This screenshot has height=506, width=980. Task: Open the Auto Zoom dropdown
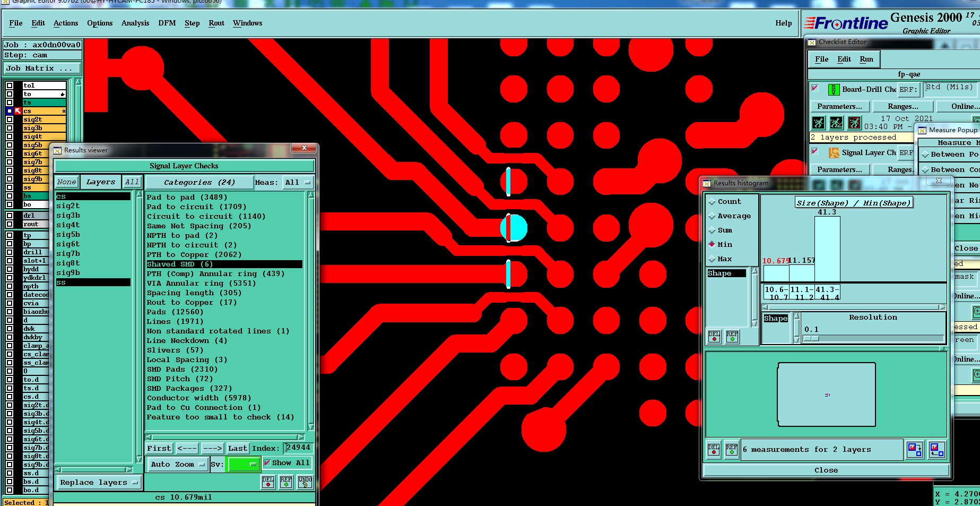[x=177, y=464]
